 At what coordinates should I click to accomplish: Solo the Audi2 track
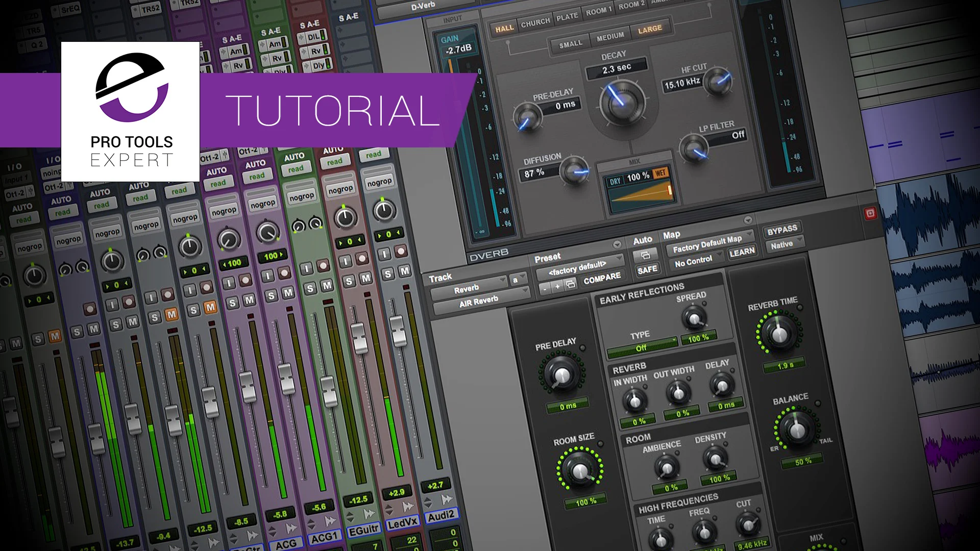(x=388, y=274)
